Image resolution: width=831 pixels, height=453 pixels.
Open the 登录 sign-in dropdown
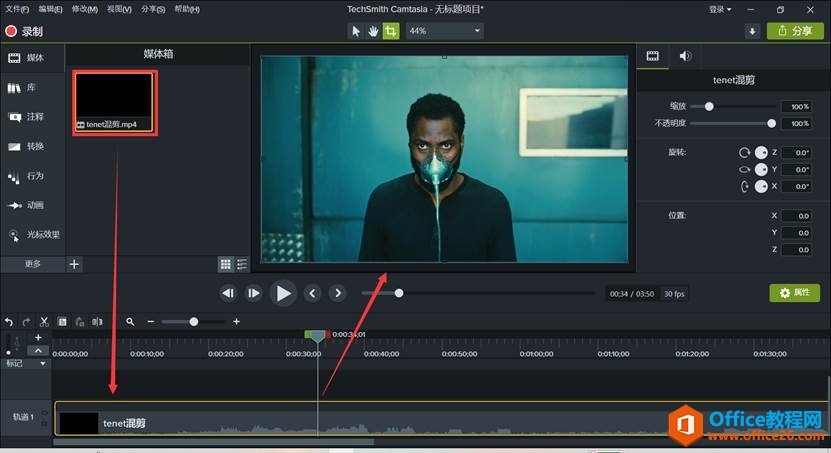[720, 9]
